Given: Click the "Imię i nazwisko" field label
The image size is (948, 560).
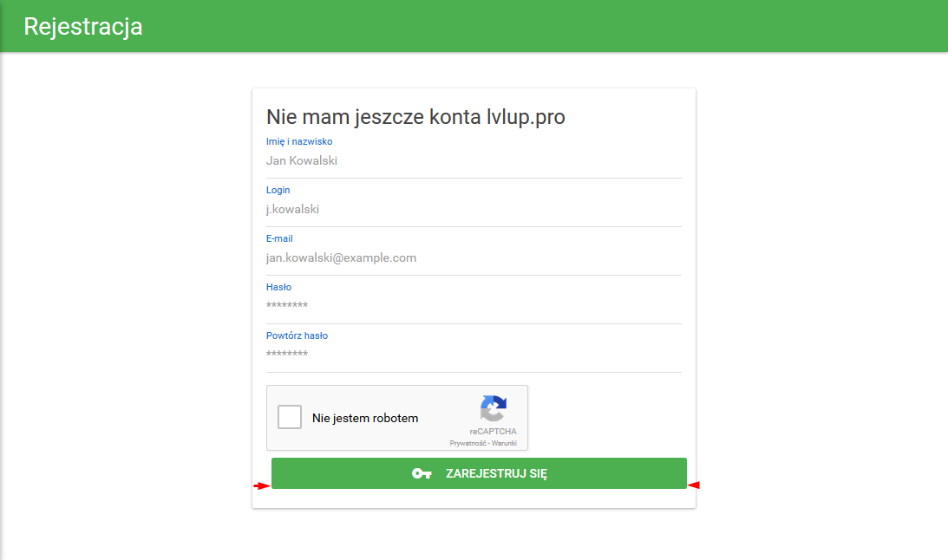Looking at the screenshot, I should pyautogui.click(x=299, y=141).
